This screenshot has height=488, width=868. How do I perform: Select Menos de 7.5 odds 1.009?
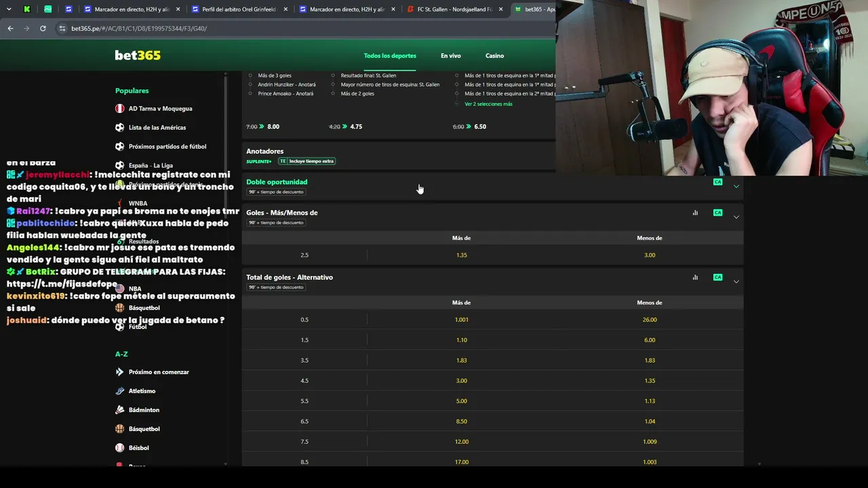[650, 442]
